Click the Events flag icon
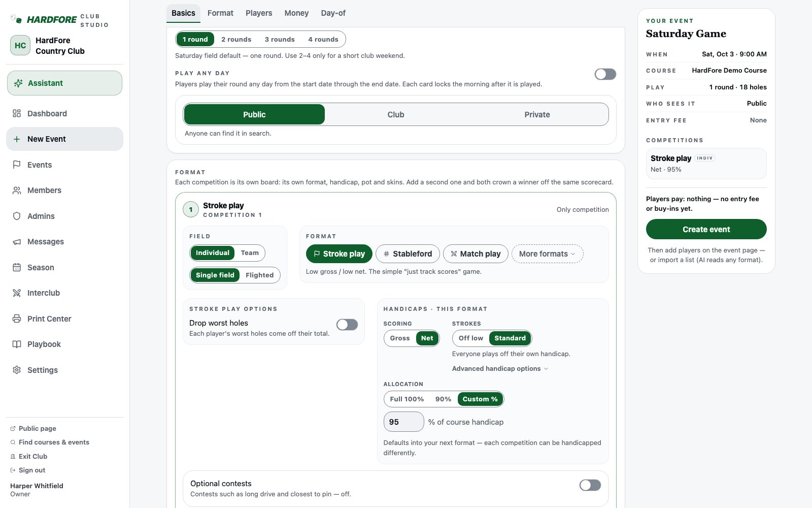Viewport: 812px width, 508px height. pos(17,165)
